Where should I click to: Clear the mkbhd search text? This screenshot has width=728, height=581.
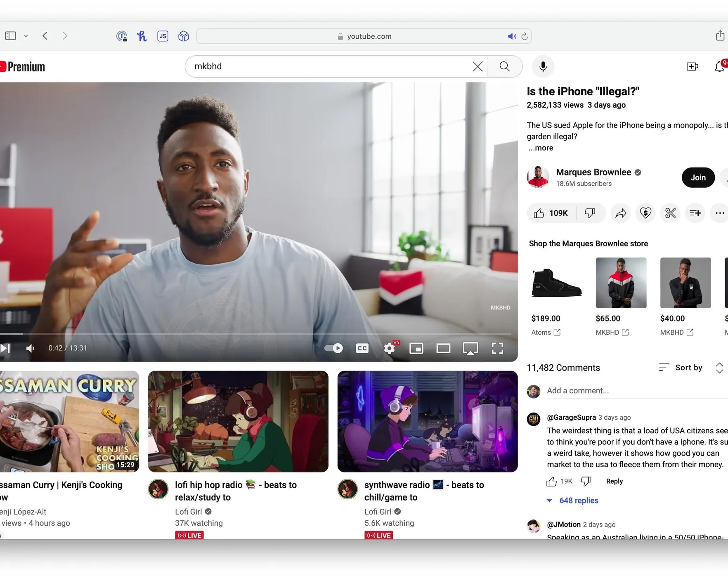click(x=477, y=66)
